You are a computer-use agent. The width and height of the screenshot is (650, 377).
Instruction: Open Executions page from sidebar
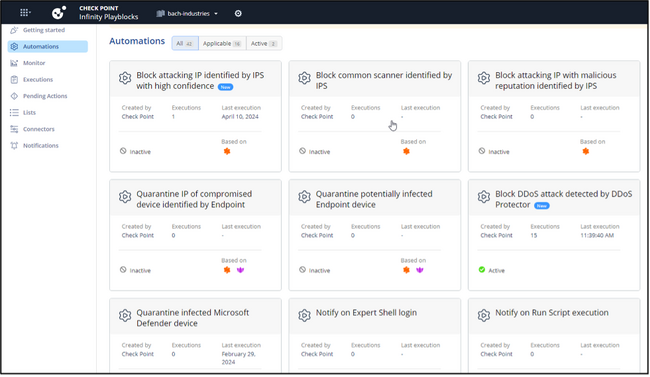coord(38,80)
